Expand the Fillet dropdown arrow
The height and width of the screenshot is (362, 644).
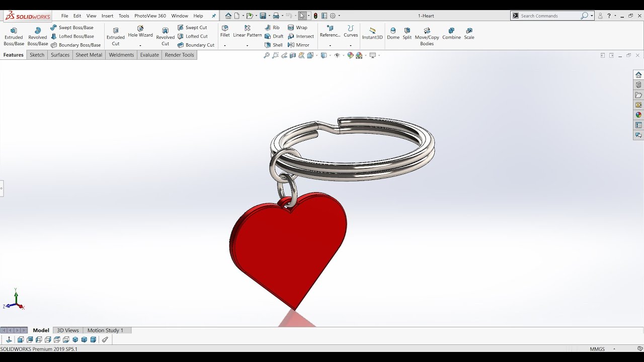(225, 45)
